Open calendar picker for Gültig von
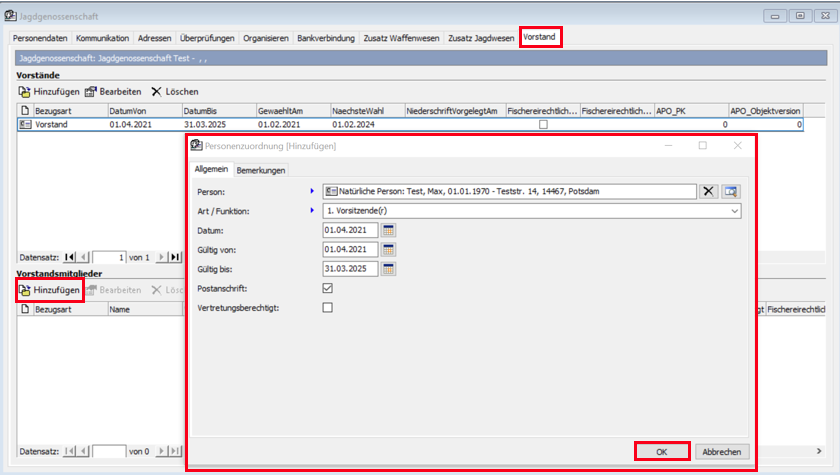The height and width of the screenshot is (475, 840). 389,250
